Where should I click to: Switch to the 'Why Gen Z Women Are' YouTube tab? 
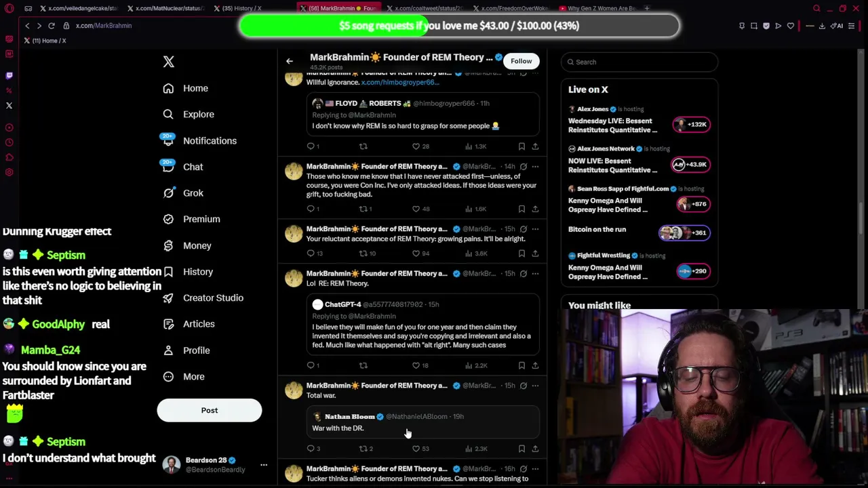point(597,8)
